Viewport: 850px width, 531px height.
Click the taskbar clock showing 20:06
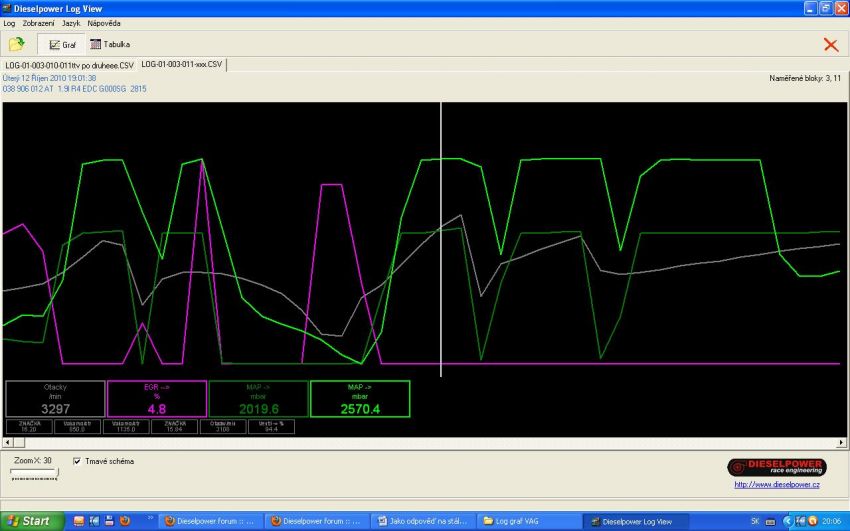(x=832, y=521)
